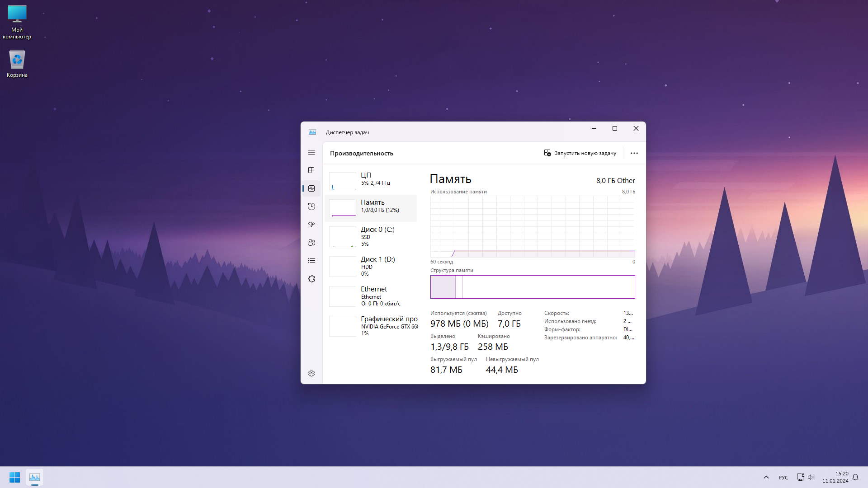The width and height of the screenshot is (868, 488).
Task: Expand the hidden system tray icons chevron
Action: (x=766, y=477)
